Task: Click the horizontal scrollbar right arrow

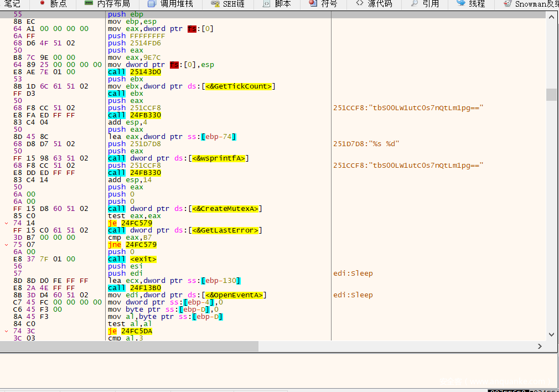Action: (540, 346)
